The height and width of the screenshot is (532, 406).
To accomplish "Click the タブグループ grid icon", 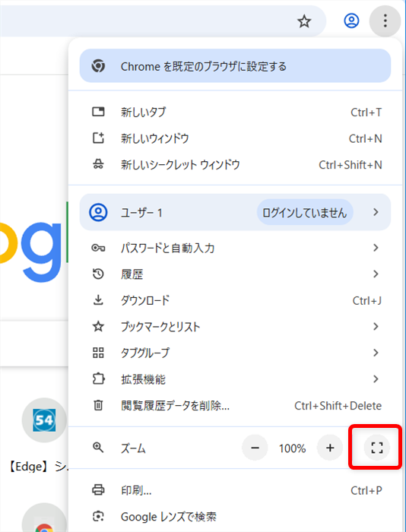I will coord(98,353).
